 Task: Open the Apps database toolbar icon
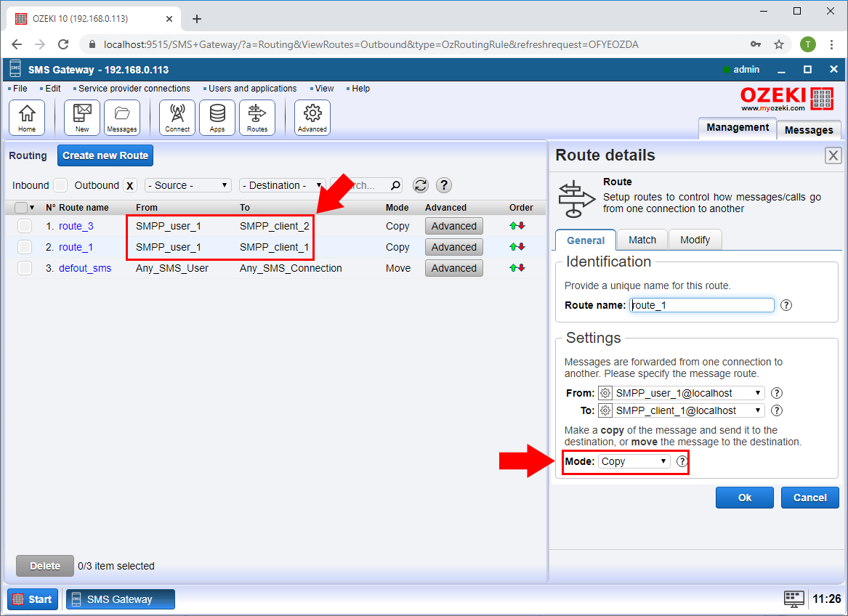point(217,118)
